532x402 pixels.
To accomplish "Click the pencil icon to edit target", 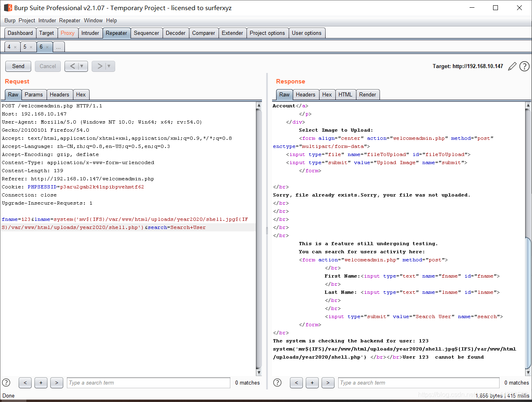I will point(513,66).
